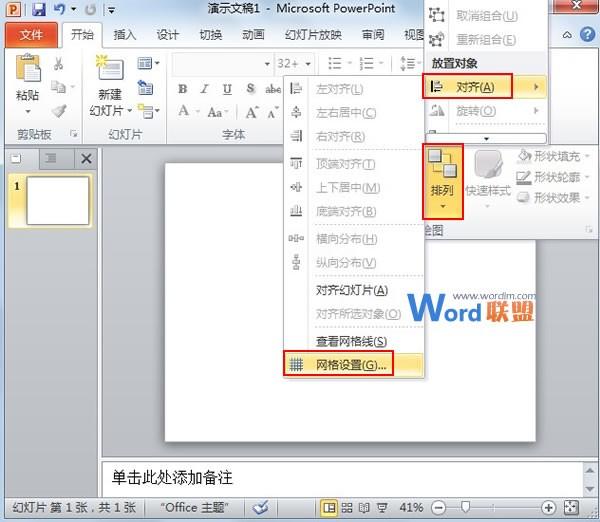The height and width of the screenshot is (522, 600).
Task: Select slide 1 thumbnail
Action: 58,201
